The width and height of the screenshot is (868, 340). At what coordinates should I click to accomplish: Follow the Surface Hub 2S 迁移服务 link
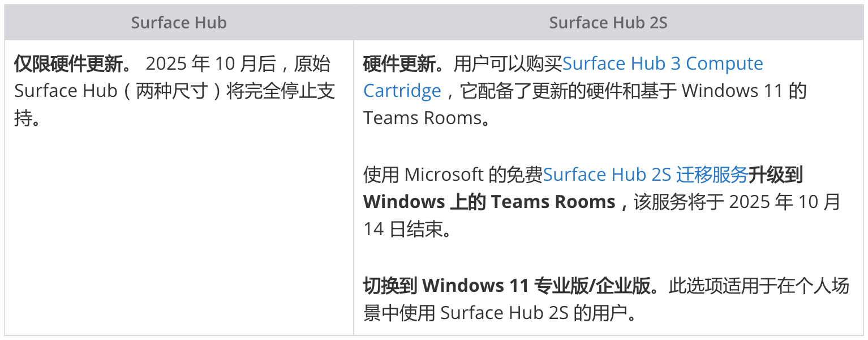coord(646,175)
